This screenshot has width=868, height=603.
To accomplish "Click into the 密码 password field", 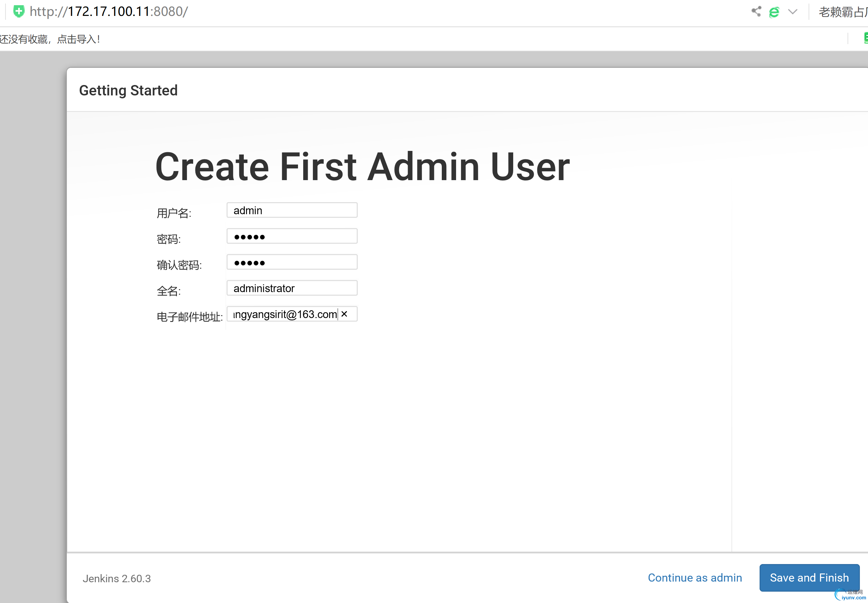I will (x=292, y=237).
